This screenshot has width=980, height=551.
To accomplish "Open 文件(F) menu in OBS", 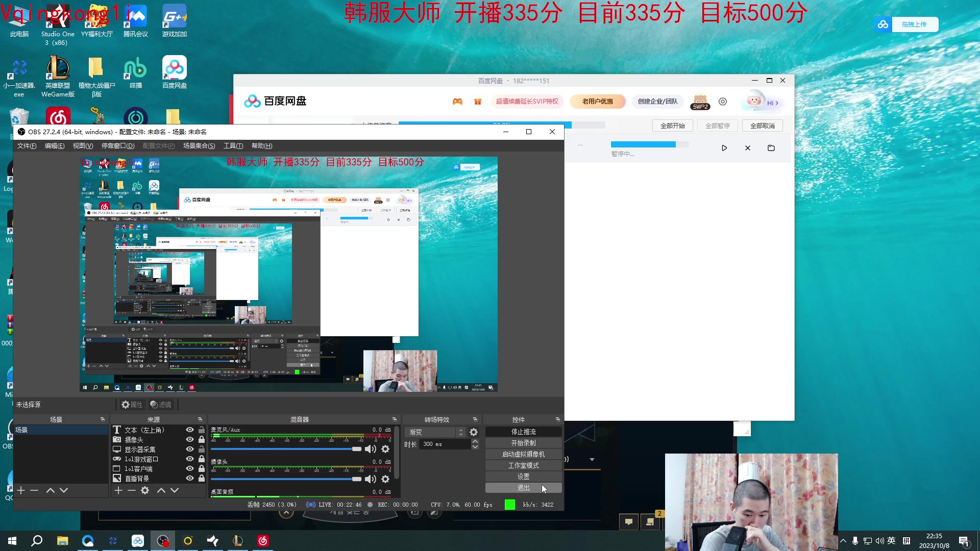I will tap(27, 146).
